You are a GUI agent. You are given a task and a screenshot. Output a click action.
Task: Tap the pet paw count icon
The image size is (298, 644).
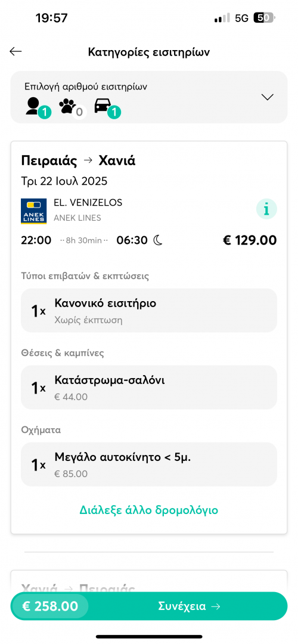coord(73,107)
